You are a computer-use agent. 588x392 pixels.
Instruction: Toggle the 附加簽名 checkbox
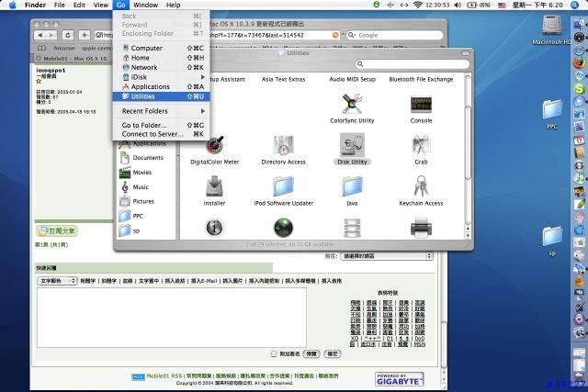[274, 353]
